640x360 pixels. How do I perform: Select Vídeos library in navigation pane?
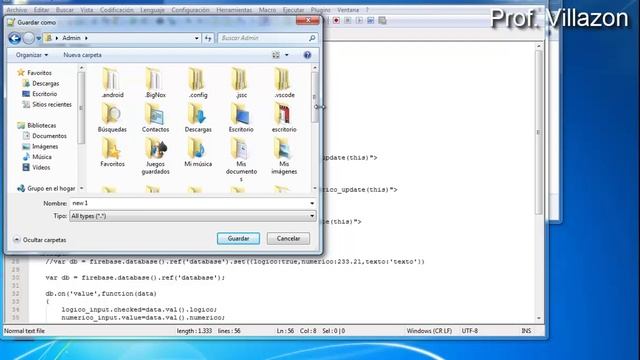[x=36, y=167]
